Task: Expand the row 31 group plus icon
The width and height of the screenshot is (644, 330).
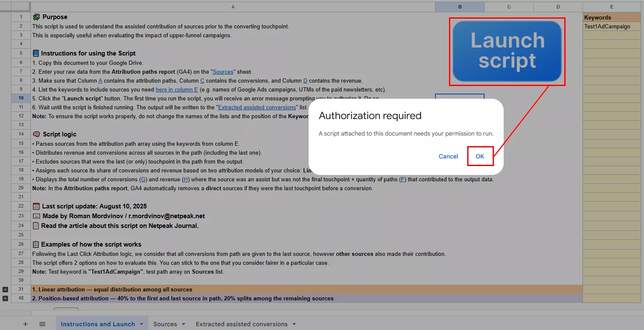Action: point(5,289)
